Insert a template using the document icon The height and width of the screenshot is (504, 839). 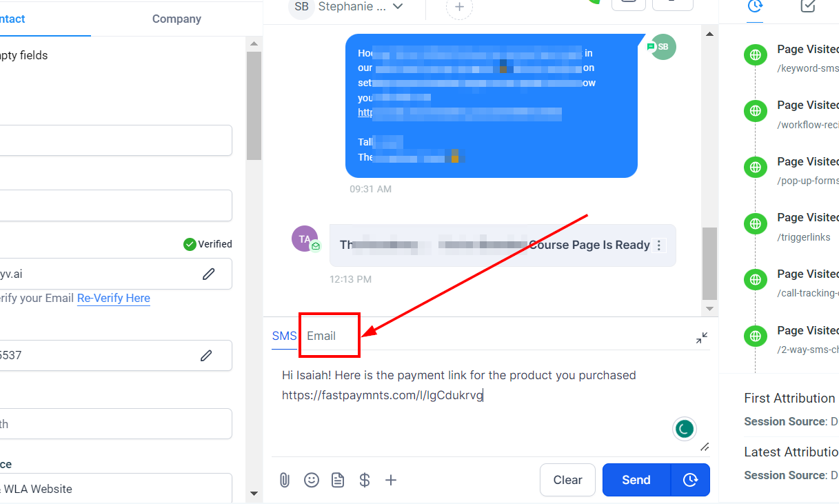click(338, 480)
